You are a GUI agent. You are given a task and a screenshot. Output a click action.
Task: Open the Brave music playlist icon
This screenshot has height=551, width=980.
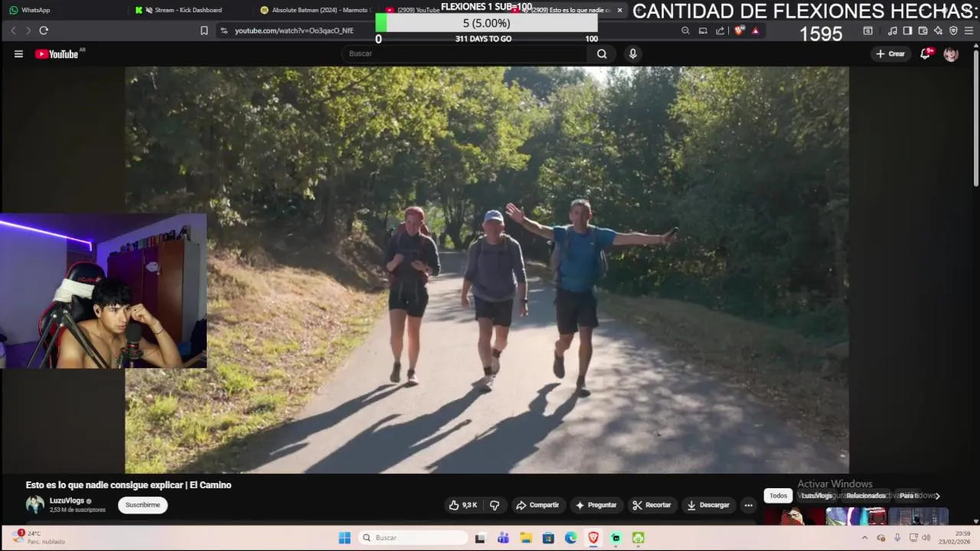tap(892, 31)
